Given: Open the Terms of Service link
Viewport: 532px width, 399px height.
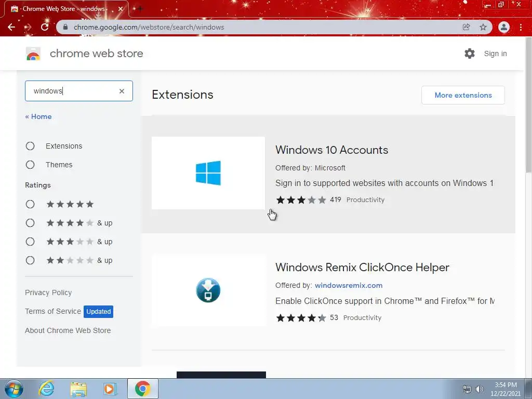Looking at the screenshot, I should (53, 311).
